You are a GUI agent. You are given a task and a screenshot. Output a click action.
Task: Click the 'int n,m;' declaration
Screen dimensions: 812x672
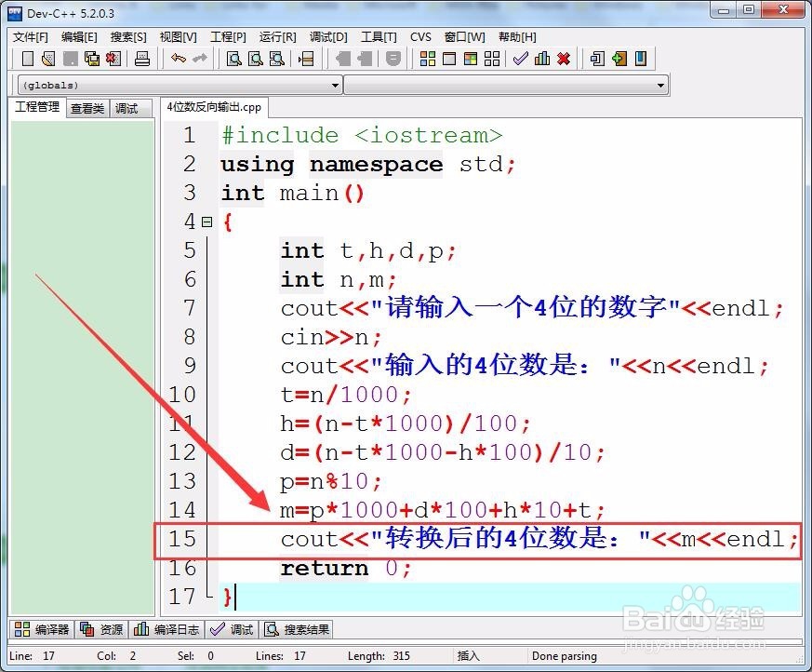click(x=339, y=280)
